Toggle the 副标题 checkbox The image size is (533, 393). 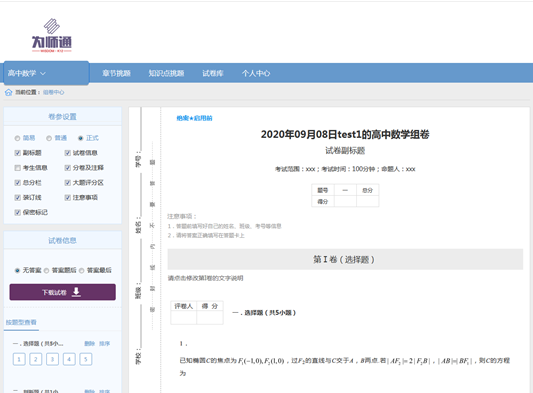[18, 153]
